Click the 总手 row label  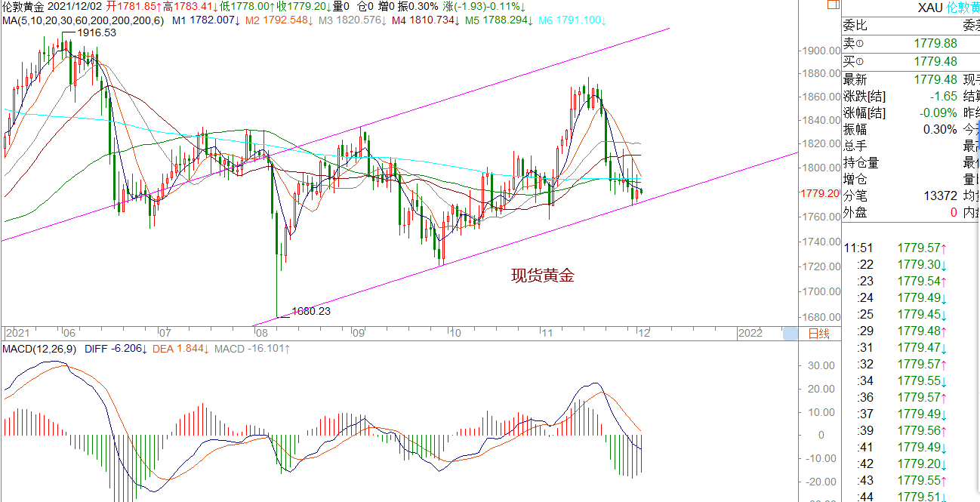pyautogui.click(x=855, y=146)
